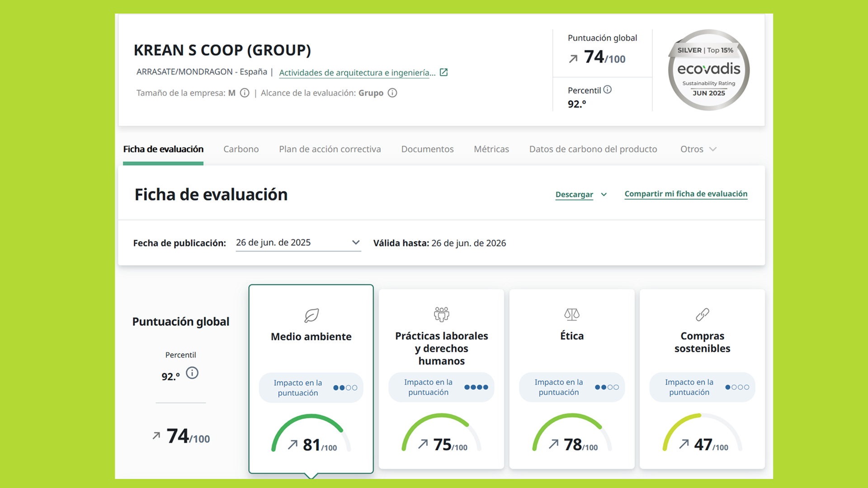Click trend arrow beside 75/100 score
The width and height of the screenshot is (868, 488).
pos(423,444)
